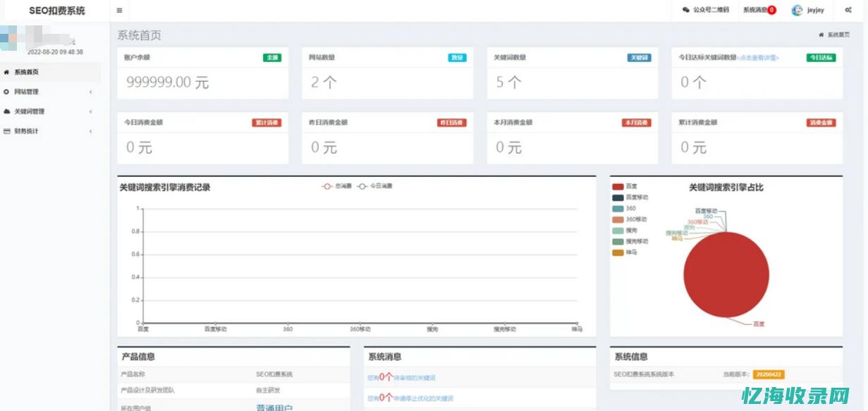Click the hamburger menu icon beside the logo
Viewport: 868px width, 411px height.
pyautogui.click(x=118, y=11)
